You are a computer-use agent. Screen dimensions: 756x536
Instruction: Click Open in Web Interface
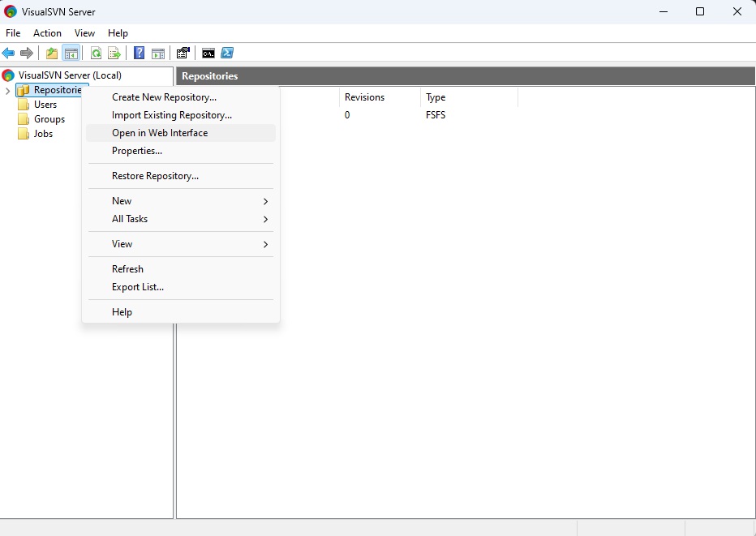160,133
